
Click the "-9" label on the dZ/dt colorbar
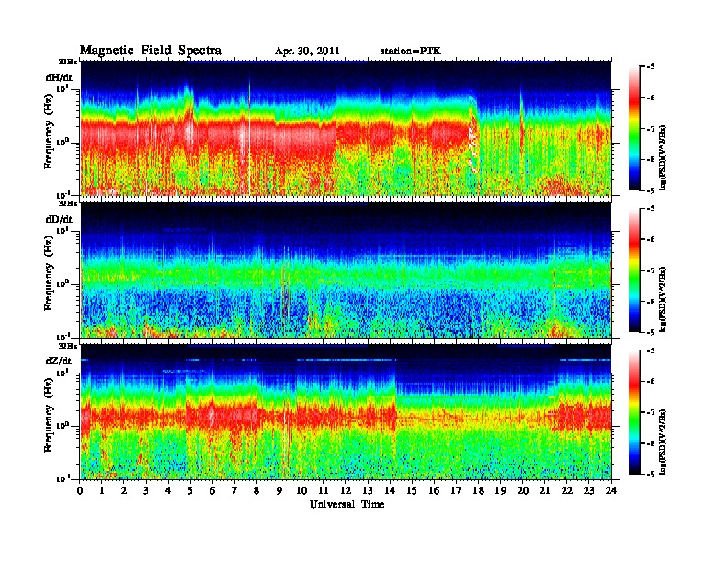point(651,474)
